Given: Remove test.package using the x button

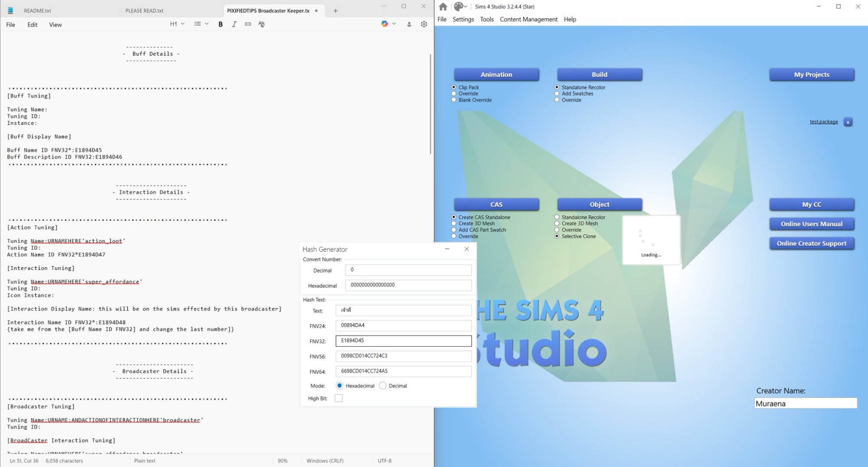Looking at the screenshot, I should click(848, 122).
